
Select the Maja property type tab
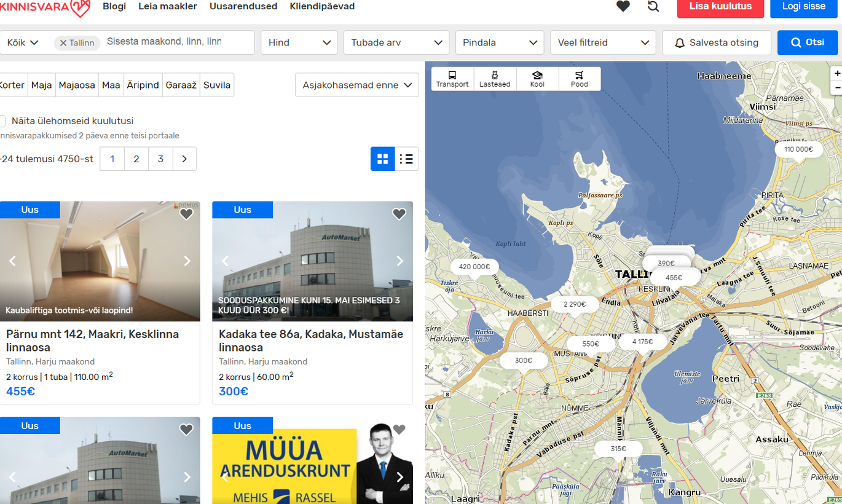[x=42, y=85]
